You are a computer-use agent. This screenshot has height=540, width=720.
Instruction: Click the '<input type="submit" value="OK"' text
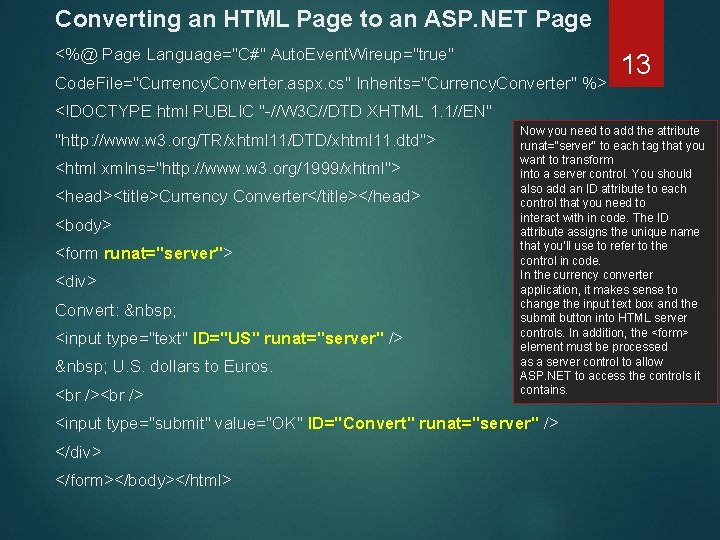point(179,423)
